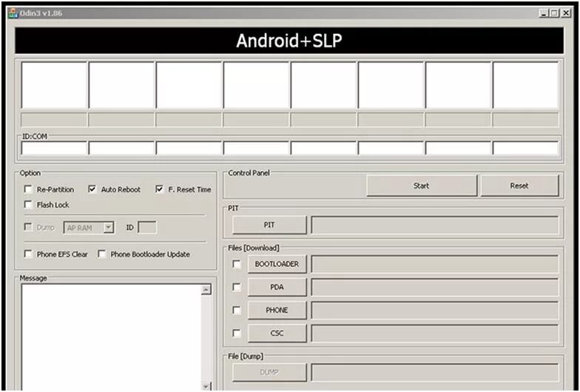Click the BOOTLOADER file path field

435,264
